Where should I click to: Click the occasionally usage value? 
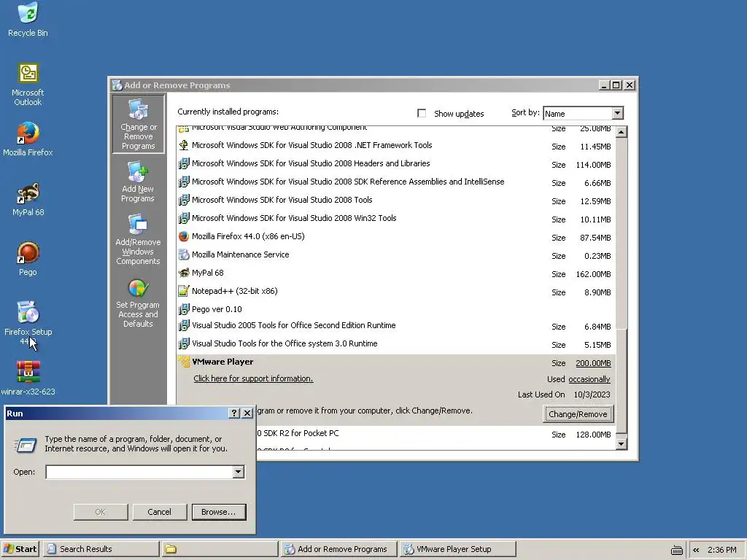(589, 379)
